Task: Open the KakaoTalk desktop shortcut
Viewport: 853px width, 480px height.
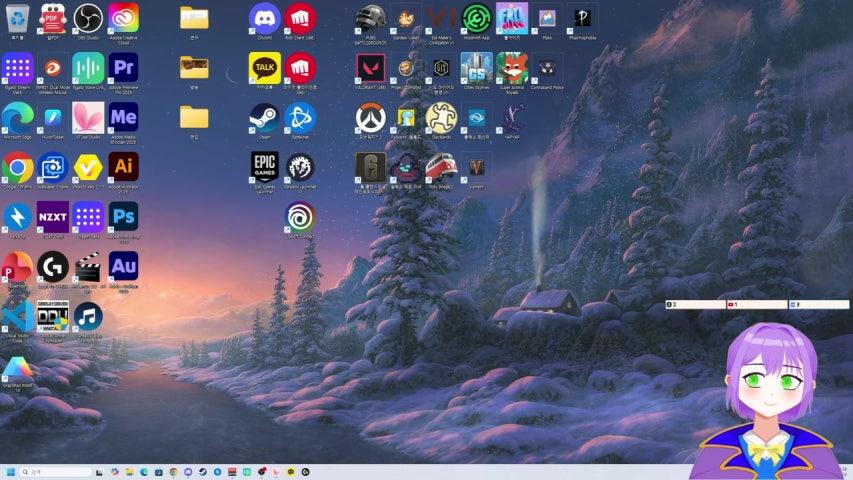Action: [264, 68]
